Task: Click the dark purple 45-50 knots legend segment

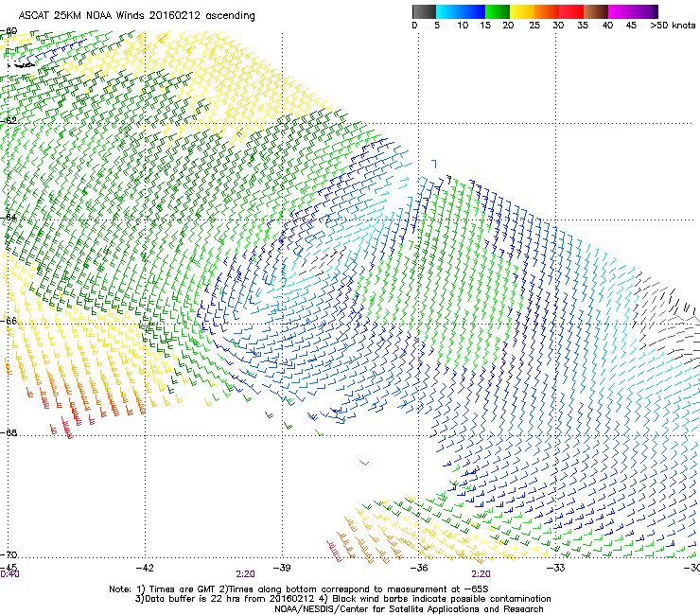Action: 645,11
